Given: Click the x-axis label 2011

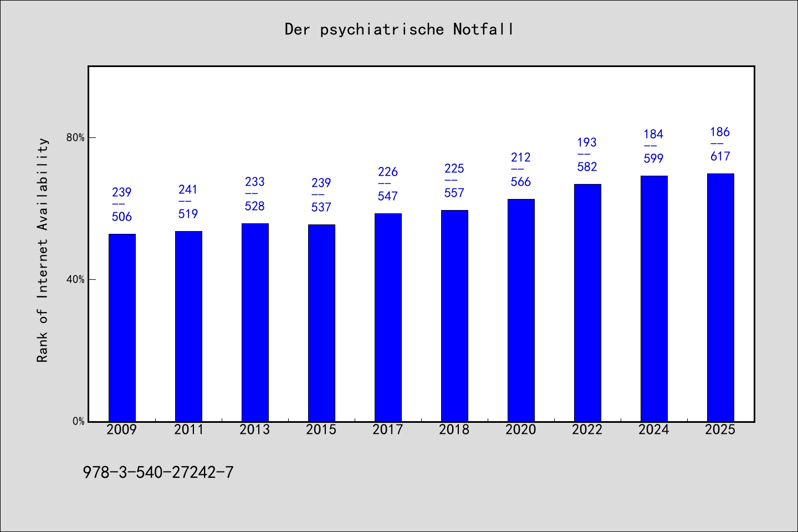Looking at the screenshot, I should pyautogui.click(x=188, y=429).
